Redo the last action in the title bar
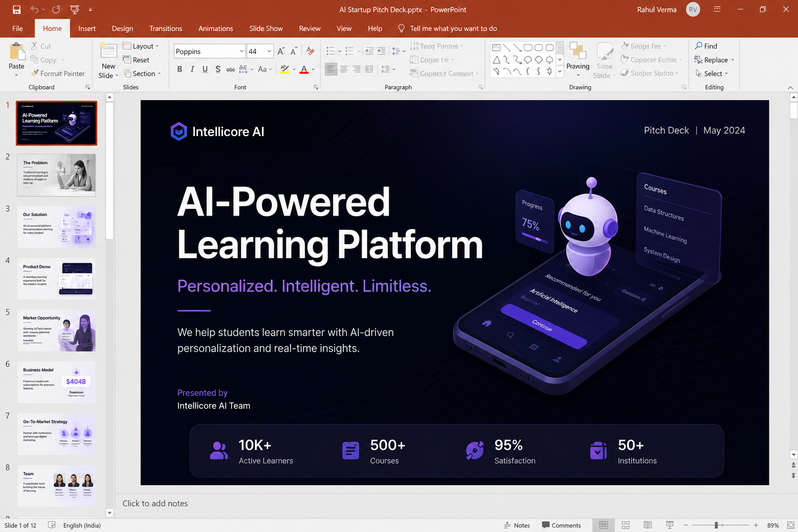798x532 pixels. (x=56, y=9)
